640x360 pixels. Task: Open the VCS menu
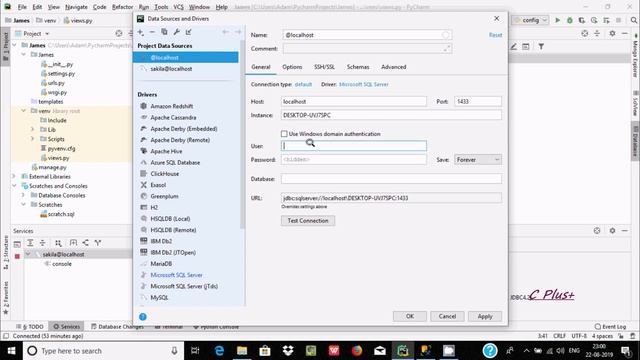pos(178,7)
